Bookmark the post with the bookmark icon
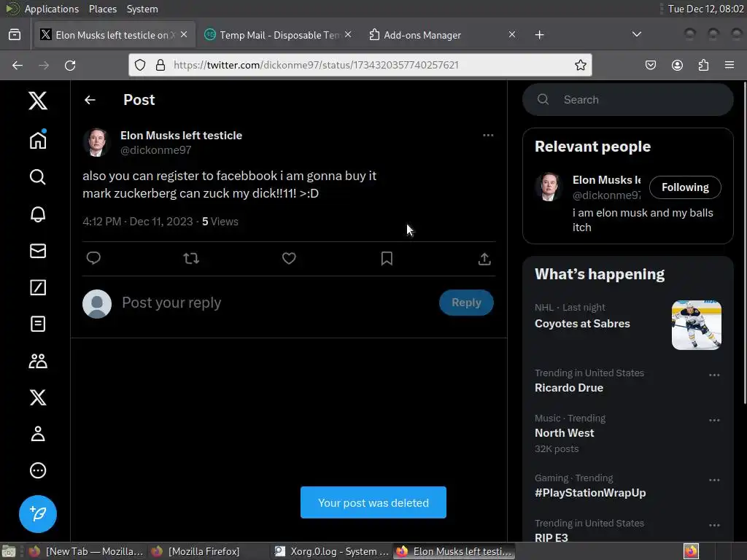 pos(387,258)
